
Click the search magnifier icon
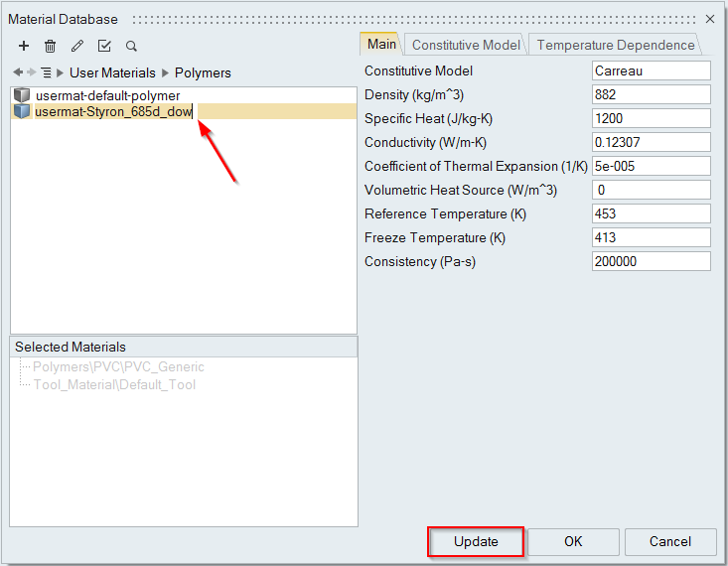[x=131, y=46]
